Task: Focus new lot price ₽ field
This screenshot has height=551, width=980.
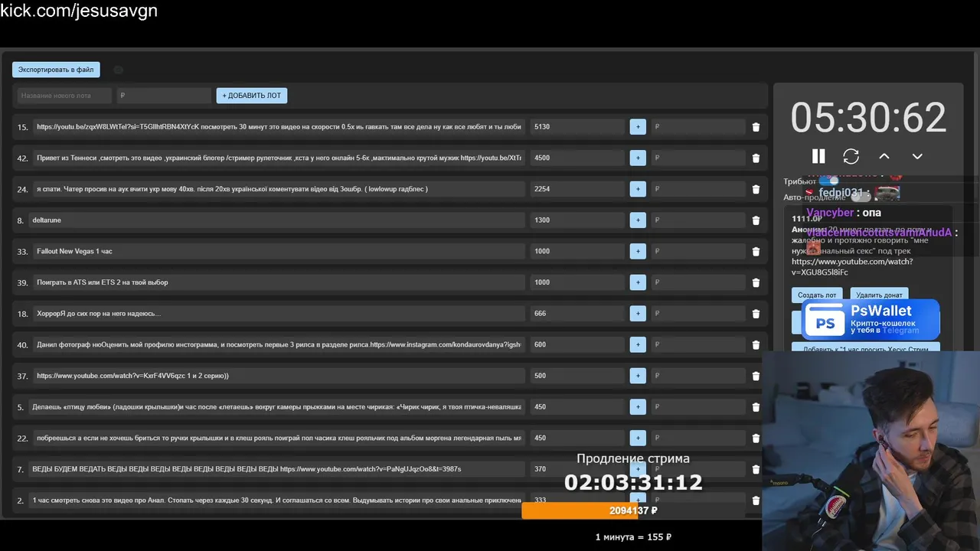Action: pyautogui.click(x=164, y=96)
